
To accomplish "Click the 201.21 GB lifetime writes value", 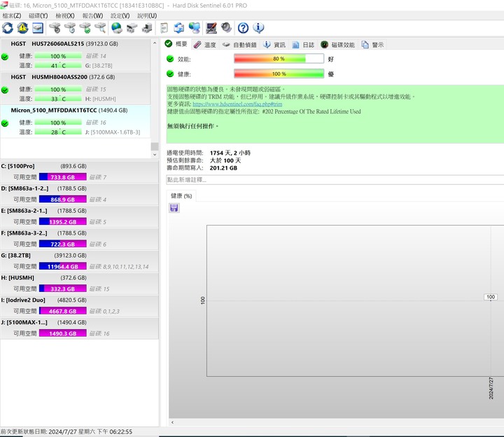I will (223, 168).
